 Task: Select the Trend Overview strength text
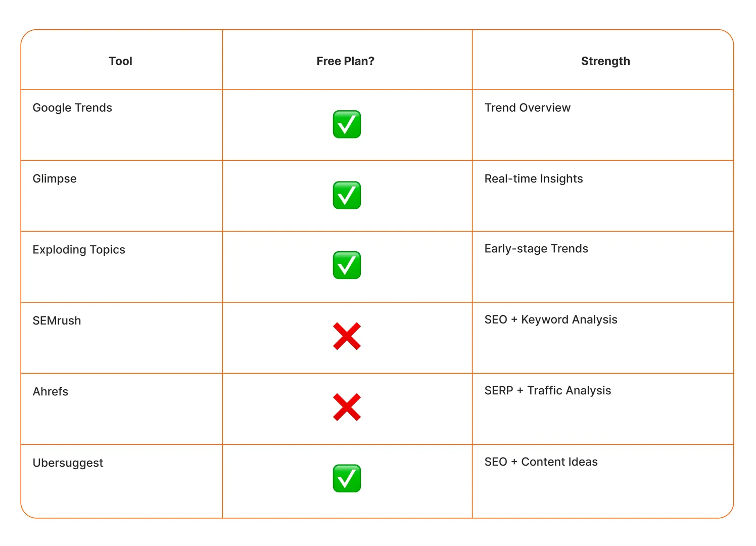point(528,108)
